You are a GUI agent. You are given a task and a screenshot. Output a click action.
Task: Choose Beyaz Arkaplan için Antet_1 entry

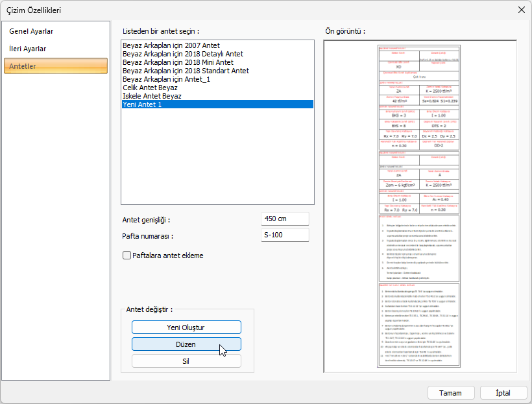coord(166,79)
